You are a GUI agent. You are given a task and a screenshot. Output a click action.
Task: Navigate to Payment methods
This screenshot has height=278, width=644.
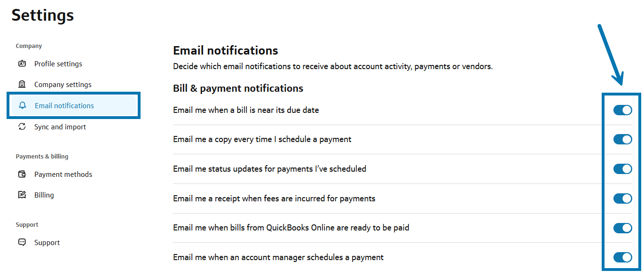(x=63, y=174)
